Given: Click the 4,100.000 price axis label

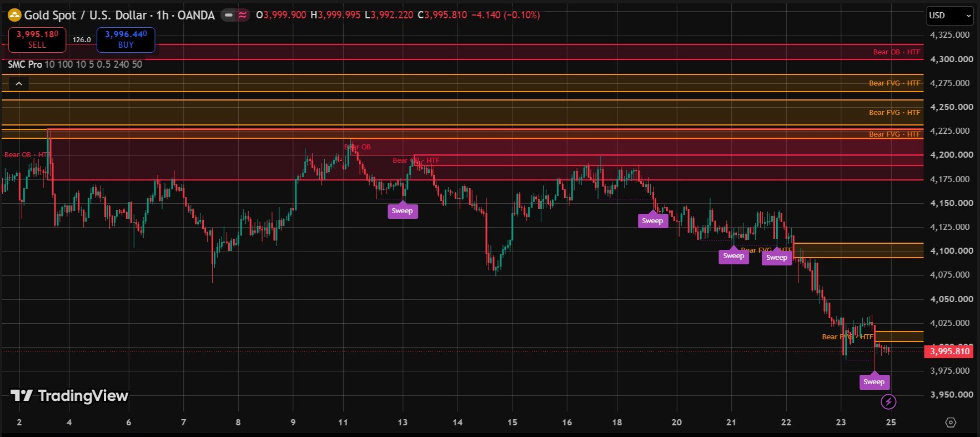Looking at the screenshot, I should pos(951,250).
